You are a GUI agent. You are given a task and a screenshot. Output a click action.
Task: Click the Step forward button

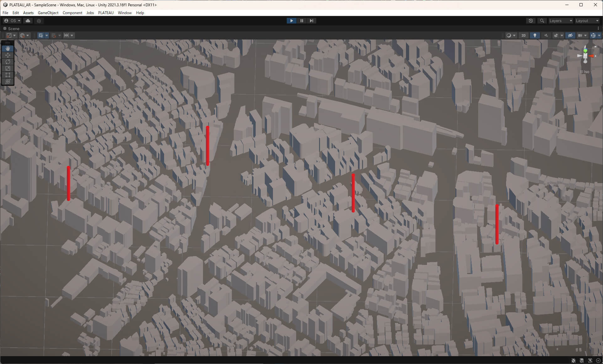click(x=311, y=21)
